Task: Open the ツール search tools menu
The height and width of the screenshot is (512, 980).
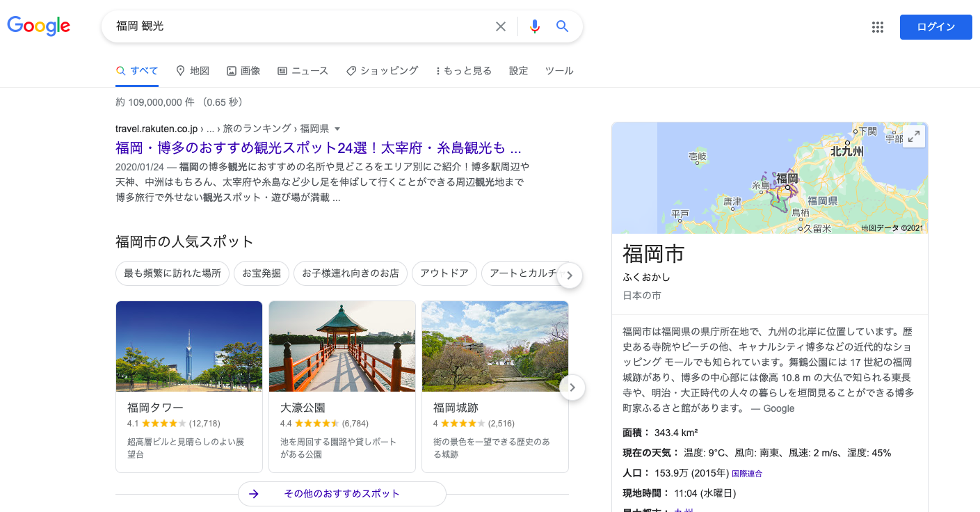Action: [559, 70]
